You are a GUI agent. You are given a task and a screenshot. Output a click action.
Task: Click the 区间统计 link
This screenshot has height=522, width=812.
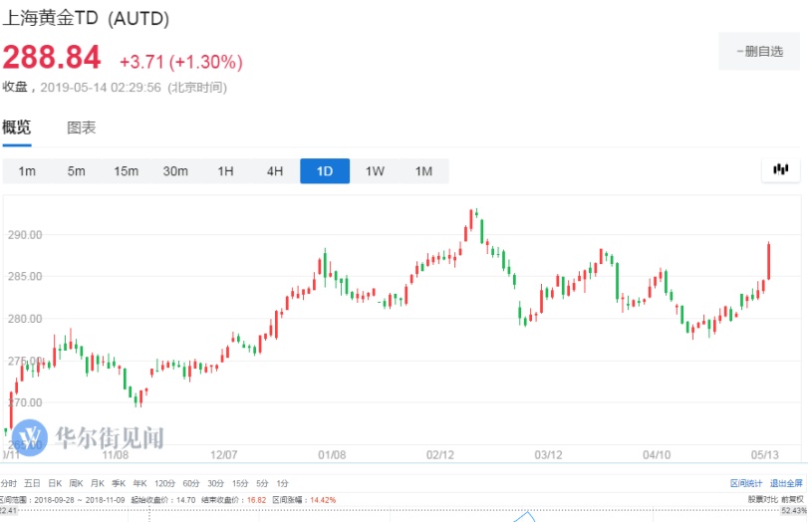745,482
